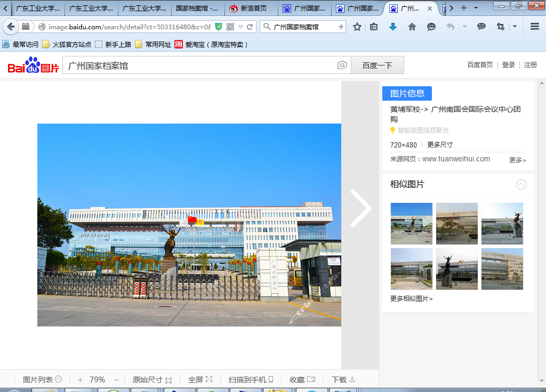Click the camera image-search icon

[x=342, y=65]
